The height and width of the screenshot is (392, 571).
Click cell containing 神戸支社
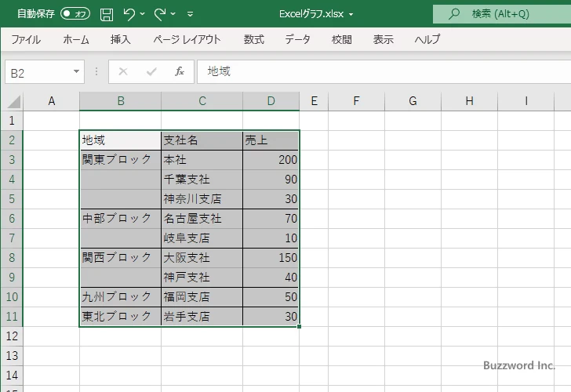202,278
